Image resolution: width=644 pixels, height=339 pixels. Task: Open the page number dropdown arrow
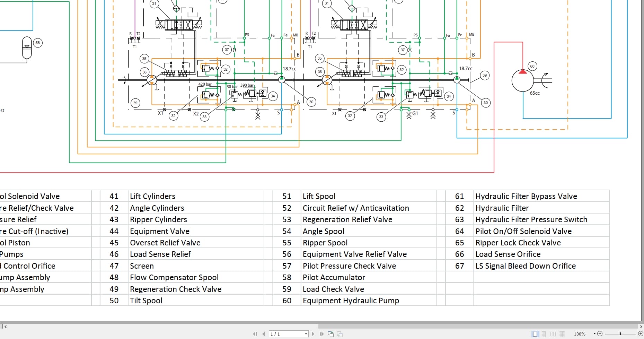[x=306, y=334]
